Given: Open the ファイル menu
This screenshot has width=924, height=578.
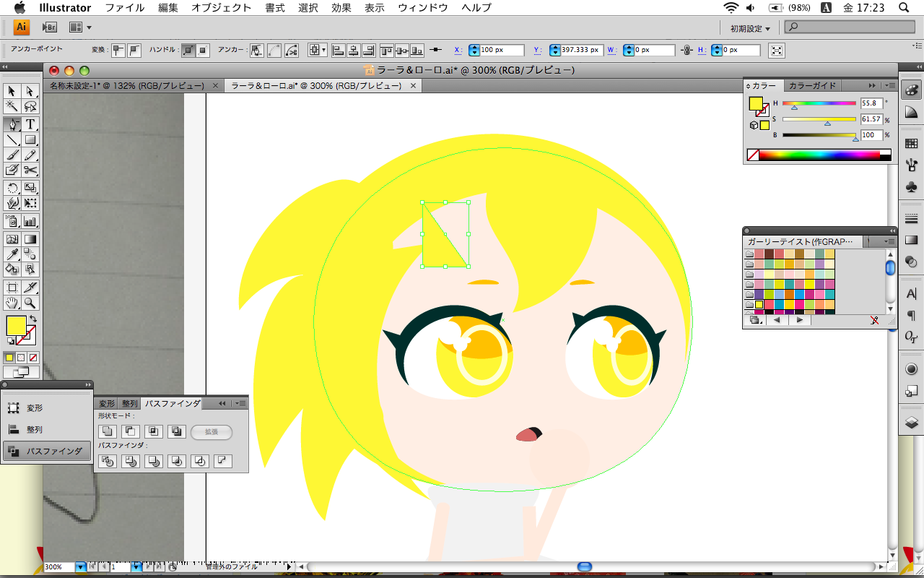Looking at the screenshot, I should point(124,8).
